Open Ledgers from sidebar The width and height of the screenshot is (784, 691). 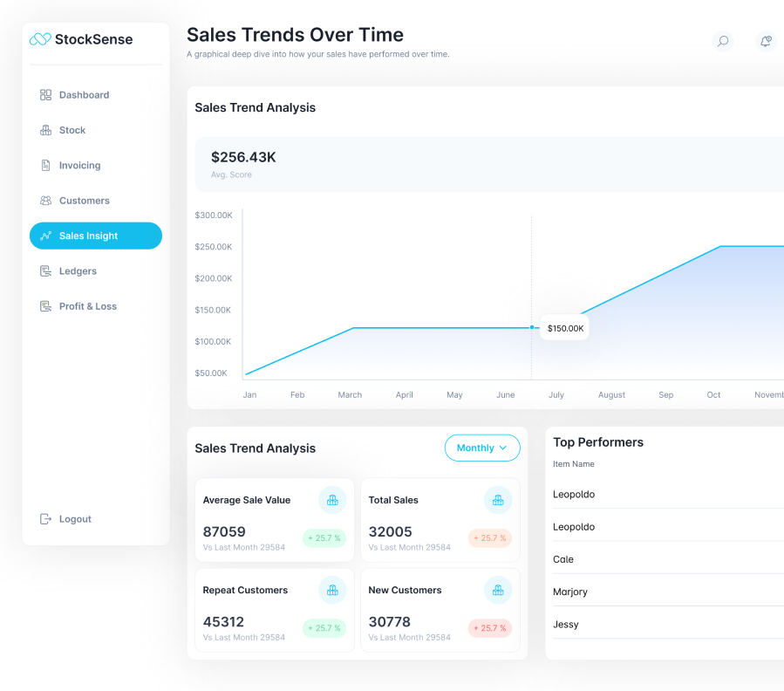(96, 271)
